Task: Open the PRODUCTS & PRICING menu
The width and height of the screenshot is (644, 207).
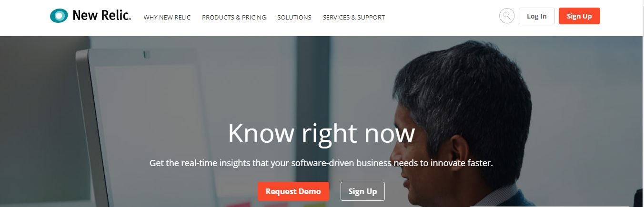Action: pos(234,17)
